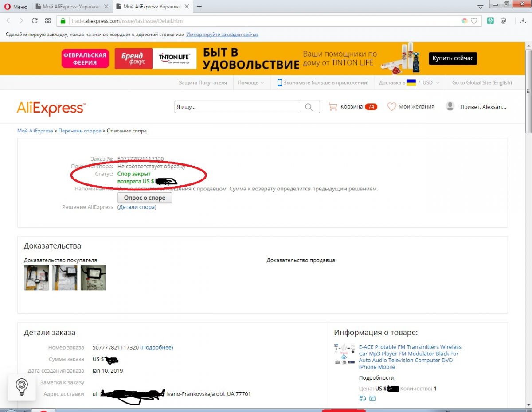Click Экономьте больше в приложении link
The height and width of the screenshot is (412, 532).
(x=326, y=82)
